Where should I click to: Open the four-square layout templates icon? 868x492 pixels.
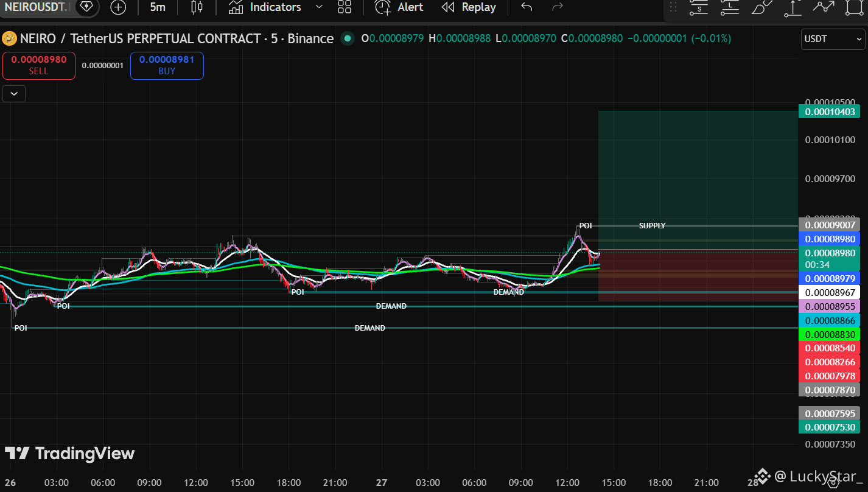click(x=345, y=7)
